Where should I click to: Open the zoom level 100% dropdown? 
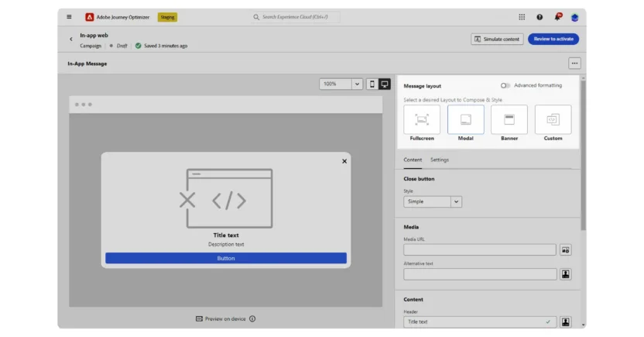tap(341, 84)
